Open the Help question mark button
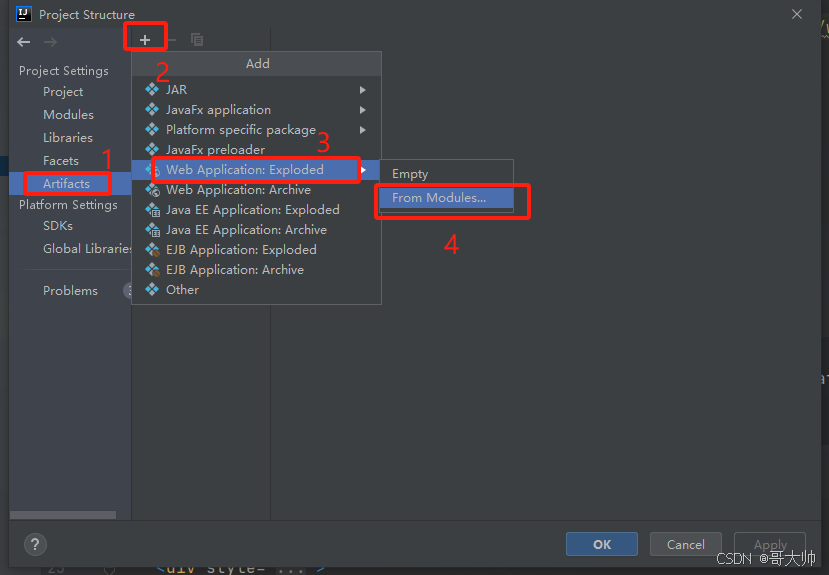This screenshot has height=575, width=829. click(35, 544)
